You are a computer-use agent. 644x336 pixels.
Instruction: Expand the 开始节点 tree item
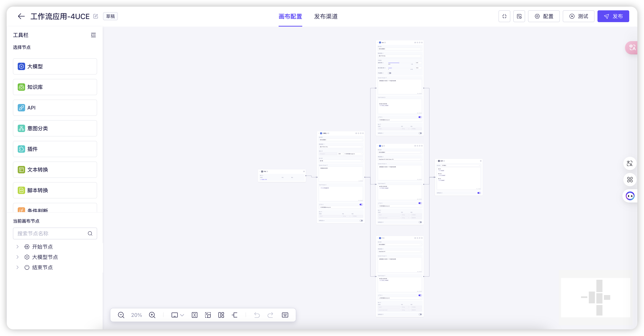[x=18, y=247]
